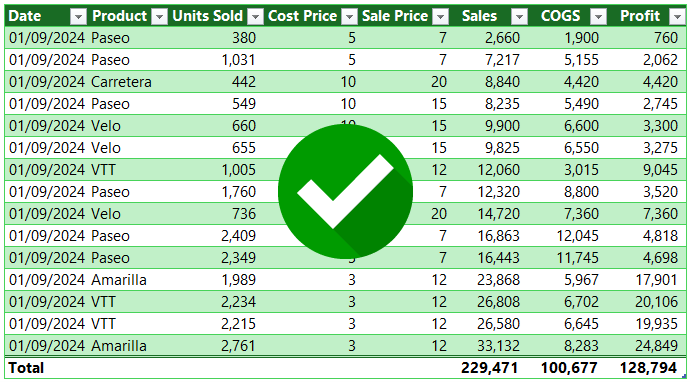Open the Sale Price filter dropdown
Screen dimensions: 690x382
coord(440,17)
